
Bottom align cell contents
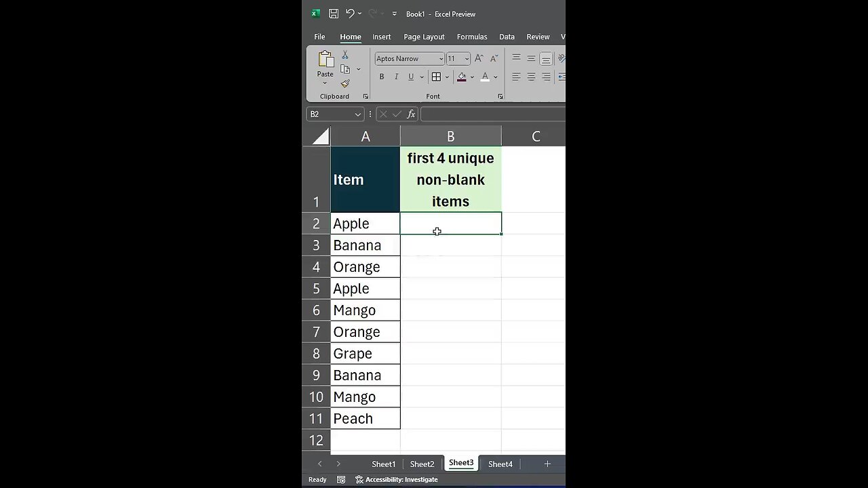546,59
